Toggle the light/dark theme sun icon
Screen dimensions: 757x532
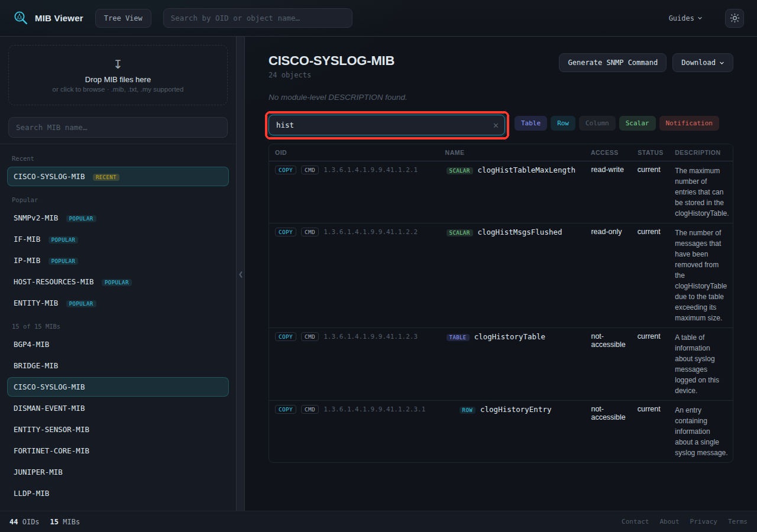pyautogui.click(x=735, y=18)
